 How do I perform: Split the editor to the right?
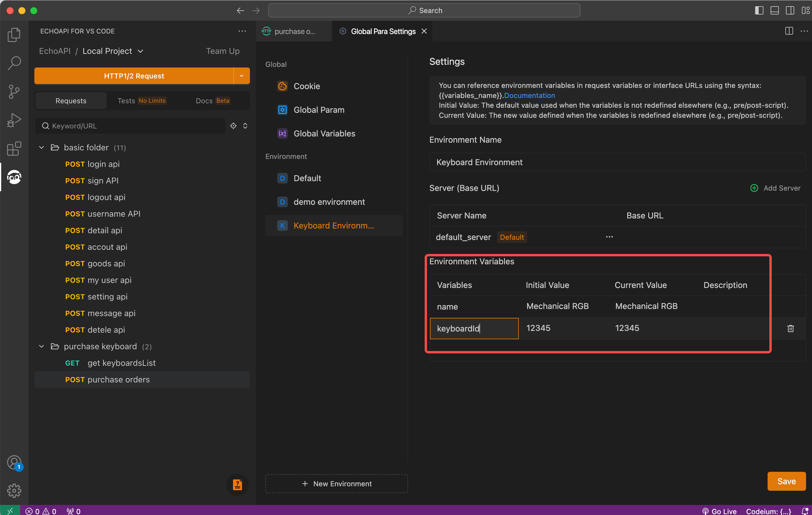[789, 31]
